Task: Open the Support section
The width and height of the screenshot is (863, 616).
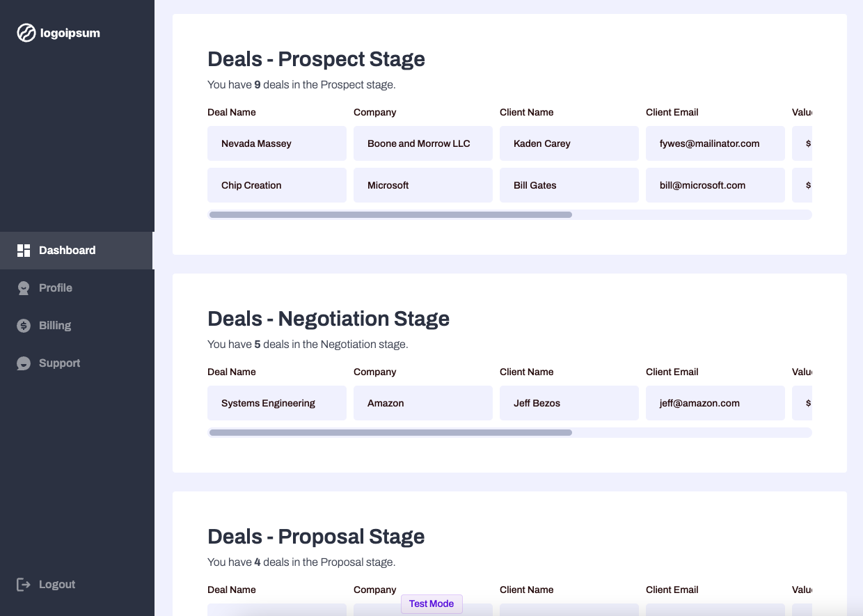Action: (x=59, y=363)
